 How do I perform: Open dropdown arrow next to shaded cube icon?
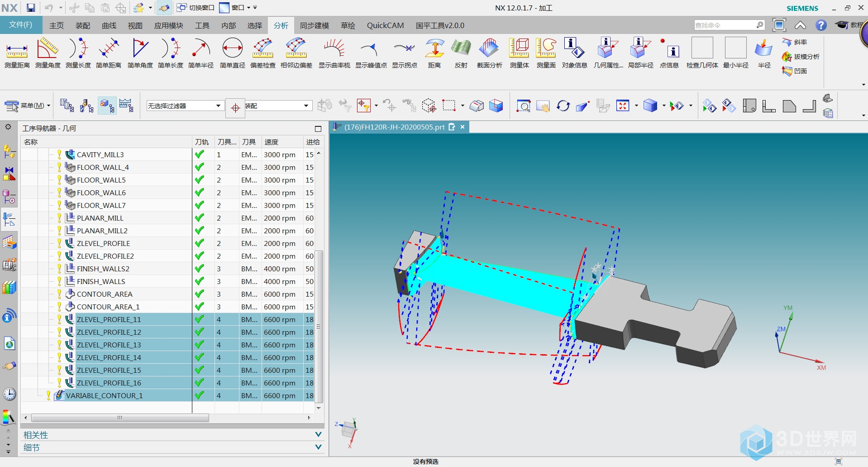point(663,106)
